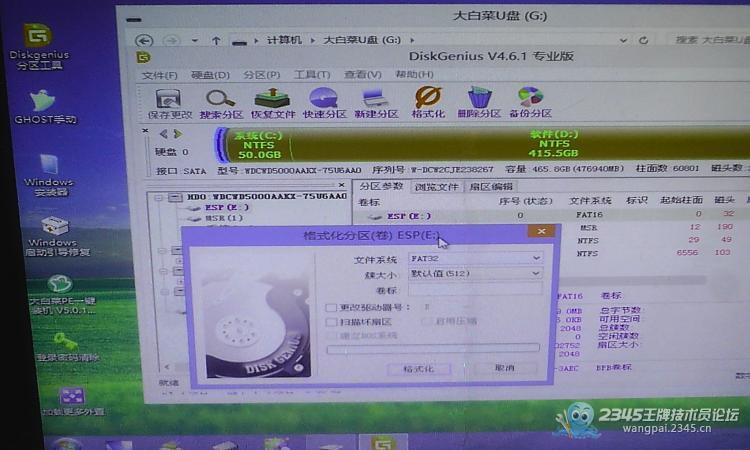Select ESP (E:) in disk tree

(227, 208)
